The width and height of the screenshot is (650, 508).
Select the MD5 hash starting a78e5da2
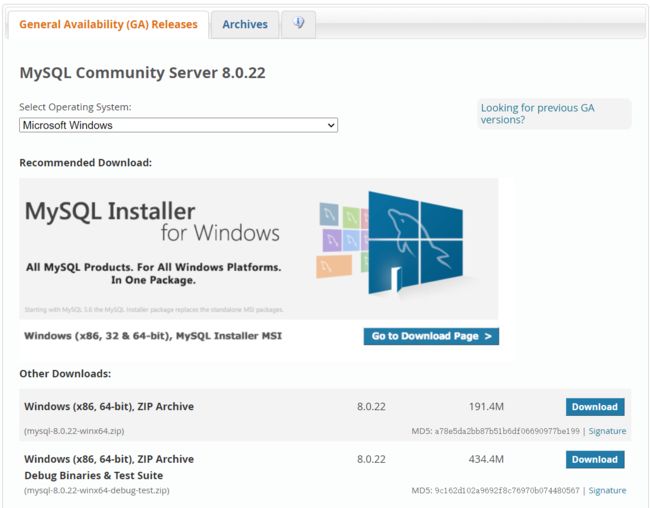[x=507, y=431]
